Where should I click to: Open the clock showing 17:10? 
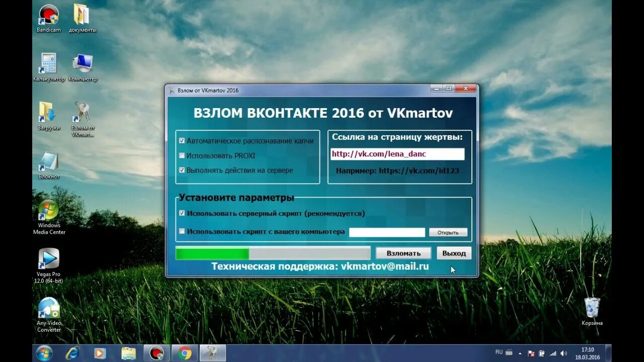[588, 353]
